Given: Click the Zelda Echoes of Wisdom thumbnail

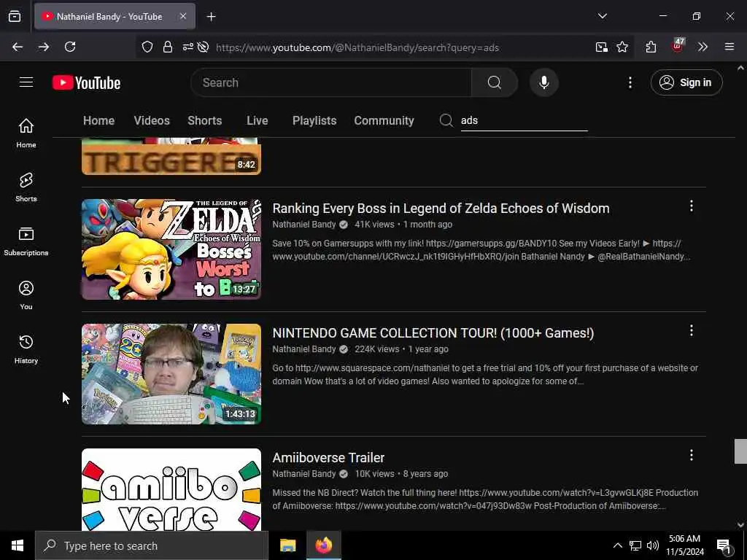Looking at the screenshot, I should point(171,249).
